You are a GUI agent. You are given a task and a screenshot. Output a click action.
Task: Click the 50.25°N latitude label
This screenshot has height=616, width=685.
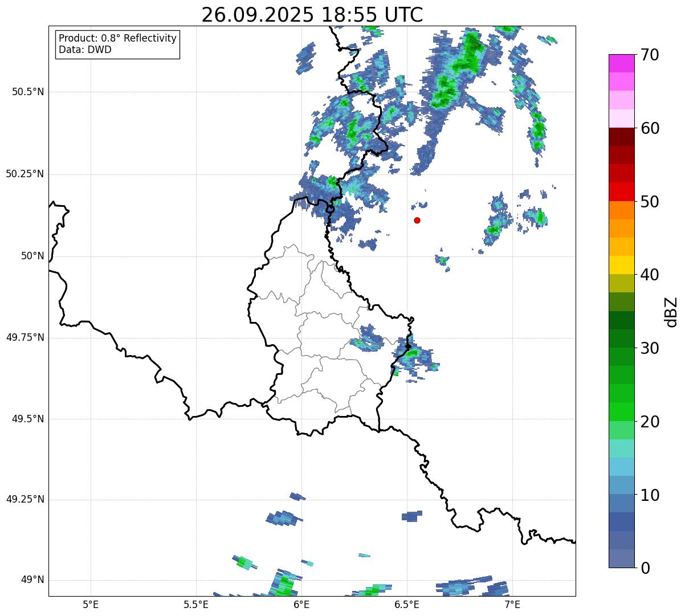[x=25, y=174]
